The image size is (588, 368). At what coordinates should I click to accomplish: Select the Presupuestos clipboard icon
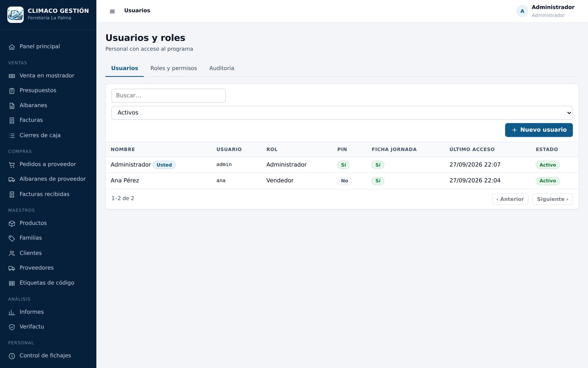[12, 91]
